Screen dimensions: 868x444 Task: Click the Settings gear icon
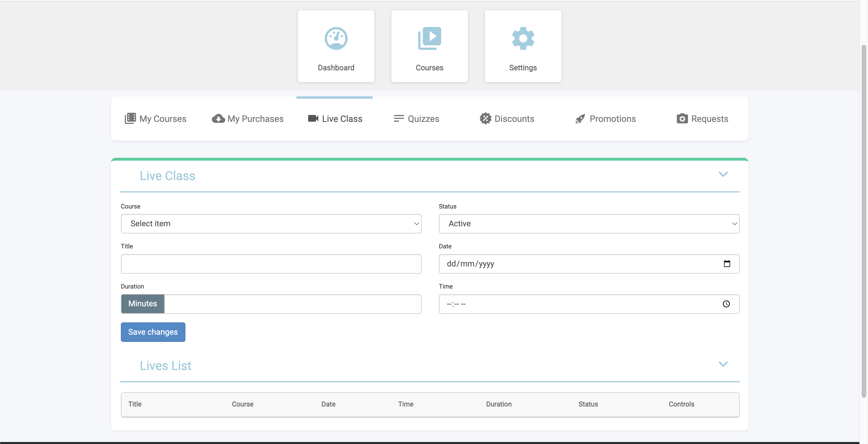[523, 38]
